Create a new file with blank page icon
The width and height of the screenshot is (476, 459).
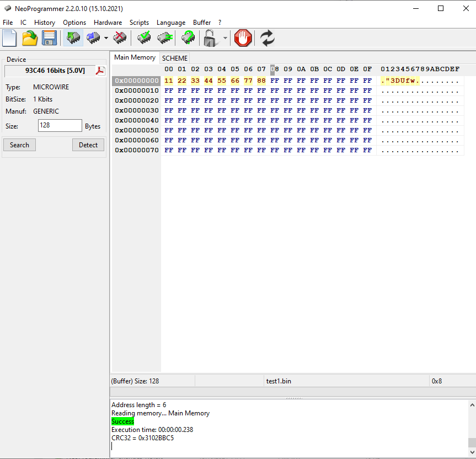point(9,38)
